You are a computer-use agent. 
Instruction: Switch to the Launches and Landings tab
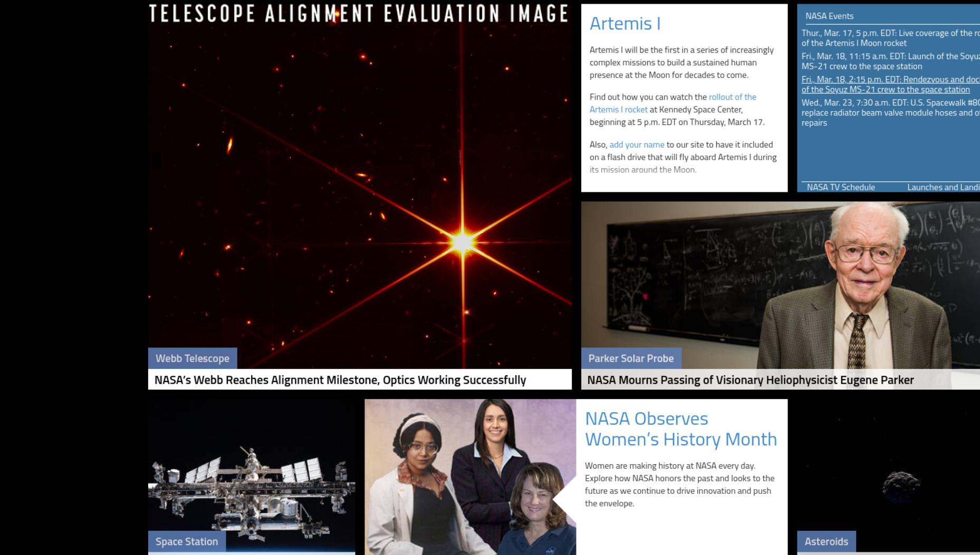(943, 187)
